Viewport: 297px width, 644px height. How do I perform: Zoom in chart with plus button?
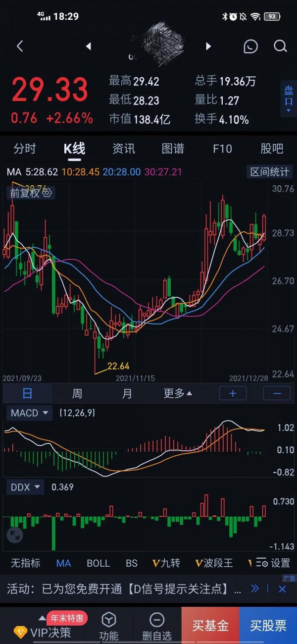click(233, 393)
